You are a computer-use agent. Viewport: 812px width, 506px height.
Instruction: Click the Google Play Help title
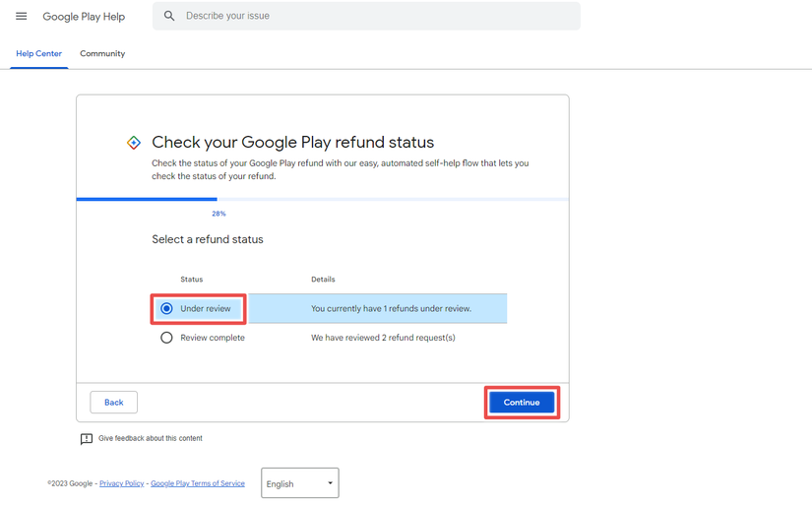coord(84,17)
